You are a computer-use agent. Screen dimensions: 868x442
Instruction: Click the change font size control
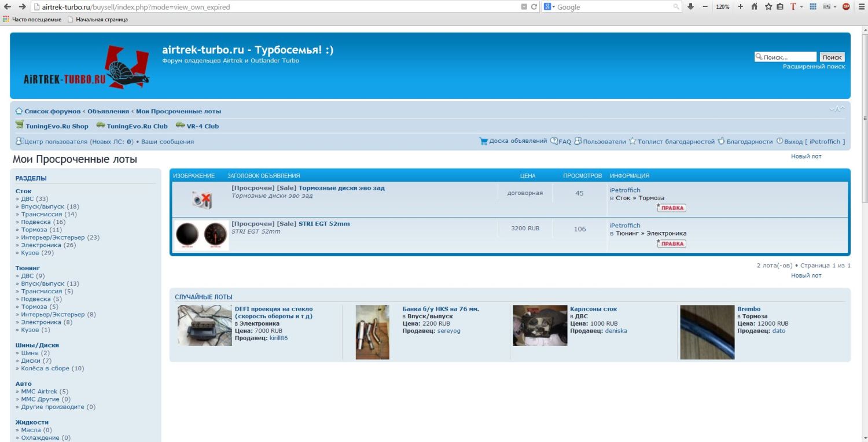pyautogui.click(x=837, y=109)
